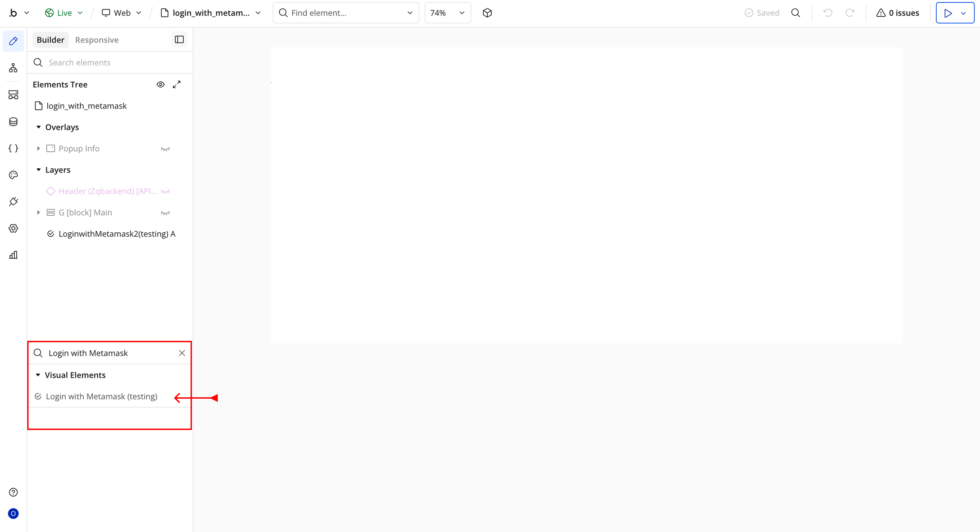Screen dimensions: 980x532
Task: Collapse the Overlays section
Action: tap(38, 127)
